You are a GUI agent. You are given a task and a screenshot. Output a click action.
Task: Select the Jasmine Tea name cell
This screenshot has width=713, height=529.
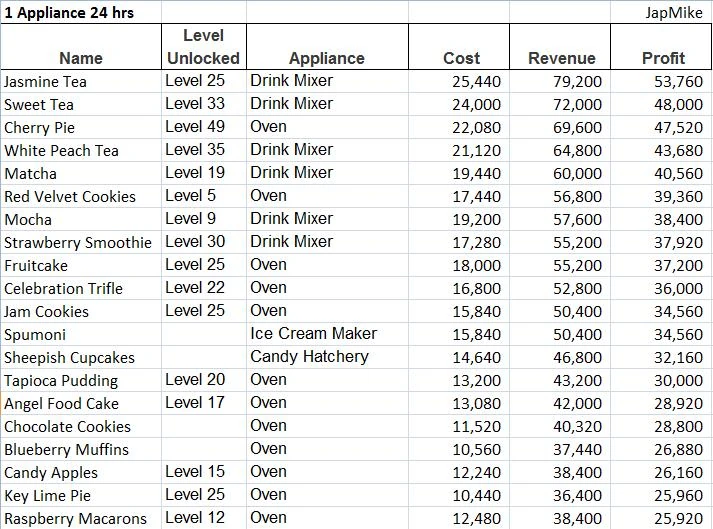point(81,81)
